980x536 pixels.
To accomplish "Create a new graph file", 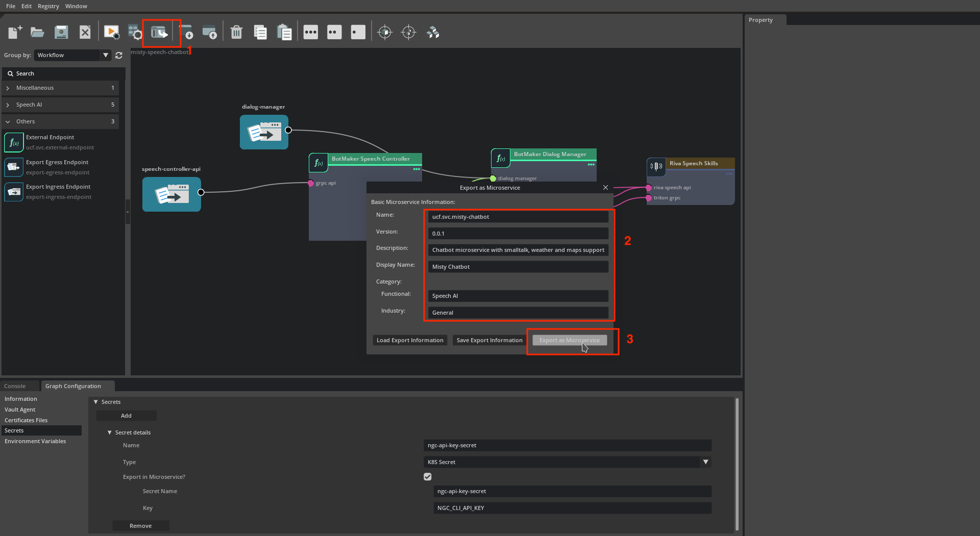I will click(x=15, y=32).
